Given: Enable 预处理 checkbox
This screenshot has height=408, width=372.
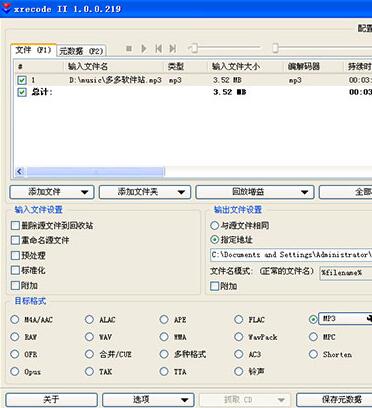Looking at the screenshot, I should pos(15,255).
